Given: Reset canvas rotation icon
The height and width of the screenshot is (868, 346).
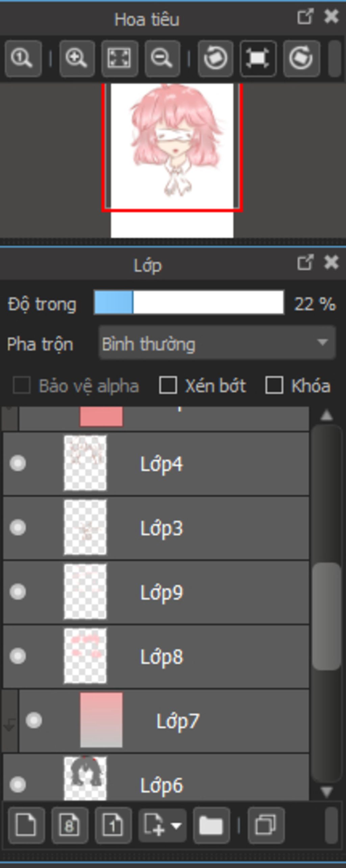Looking at the screenshot, I should click(x=258, y=58).
